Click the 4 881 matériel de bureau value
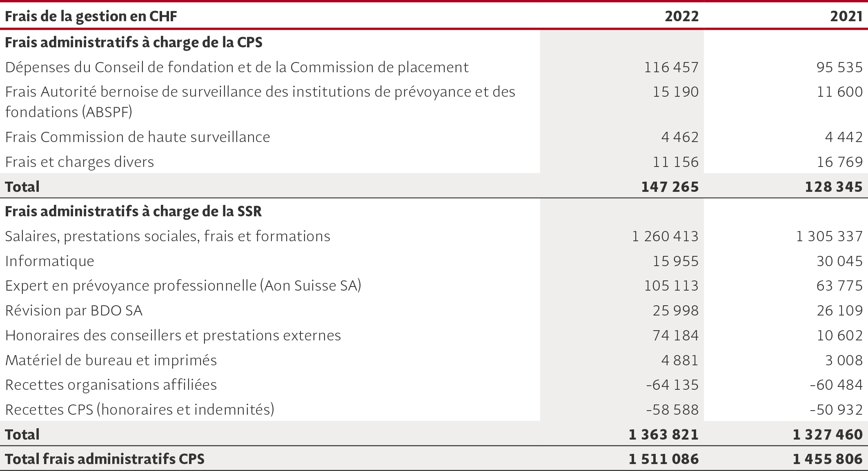 pyautogui.click(x=680, y=360)
